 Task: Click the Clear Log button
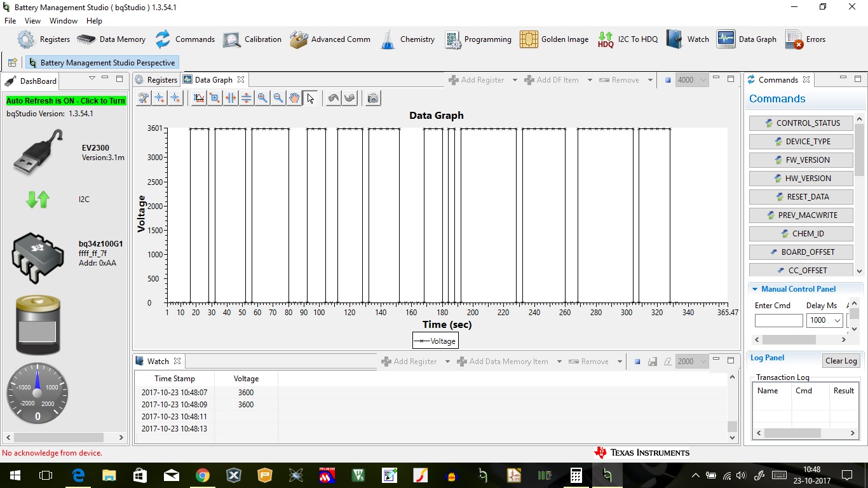pyautogui.click(x=841, y=361)
